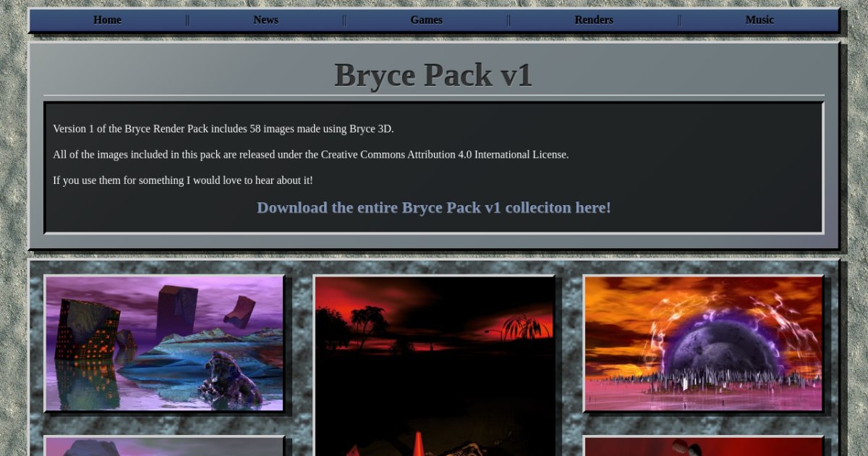Open the purple floating cubes render thumbnail
This screenshot has width=868, height=456.
pyautogui.click(x=164, y=343)
